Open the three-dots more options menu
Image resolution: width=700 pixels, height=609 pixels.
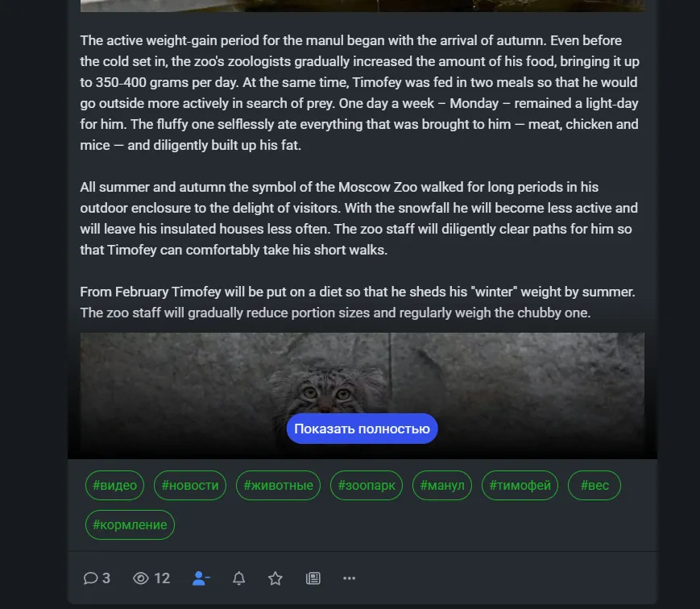point(349,578)
